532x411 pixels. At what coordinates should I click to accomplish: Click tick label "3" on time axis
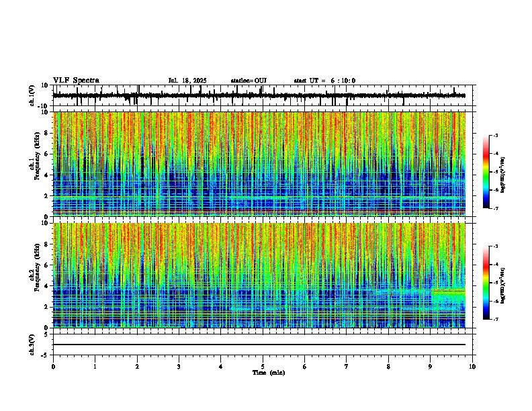[x=179, y=367]
